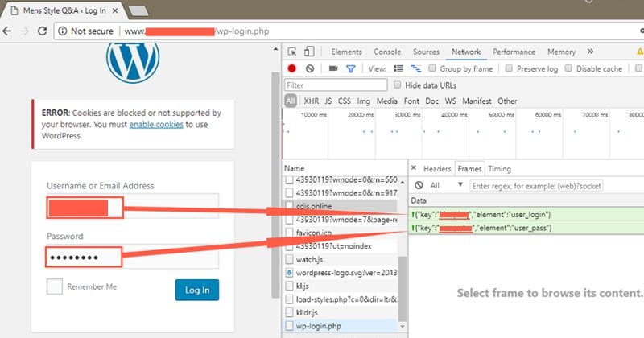644x338 pixels.
Task: Enable Disable cache checkbox
Action: (x=568, y=68)
